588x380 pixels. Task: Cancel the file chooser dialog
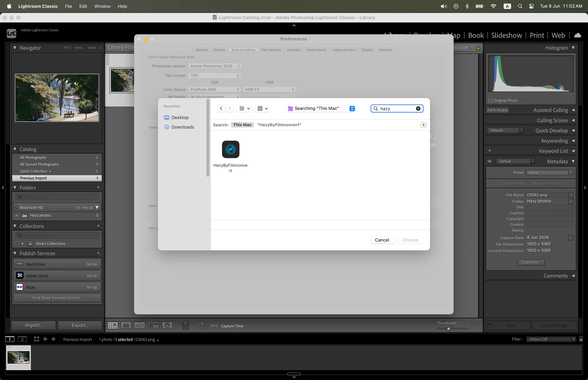coord(382,240)
